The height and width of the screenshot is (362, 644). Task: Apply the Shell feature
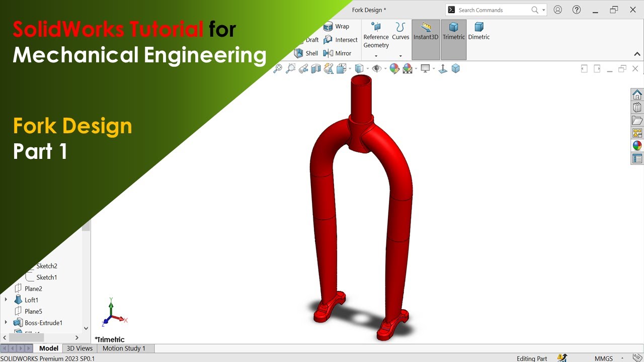[x=306, y=53]
